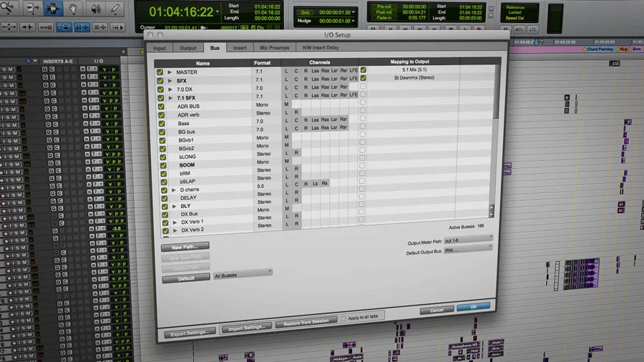
Task: Confirm with the OK button
Action: click(x=474, y=307)
